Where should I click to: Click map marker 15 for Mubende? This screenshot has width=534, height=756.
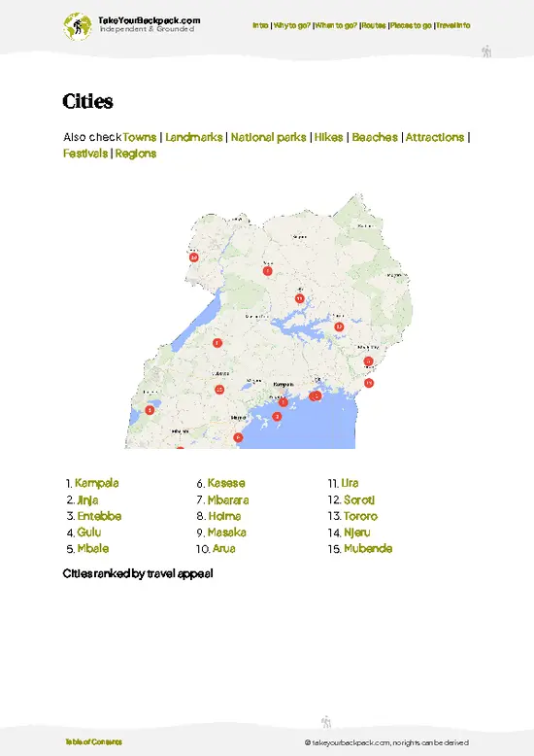coord(219,389)
